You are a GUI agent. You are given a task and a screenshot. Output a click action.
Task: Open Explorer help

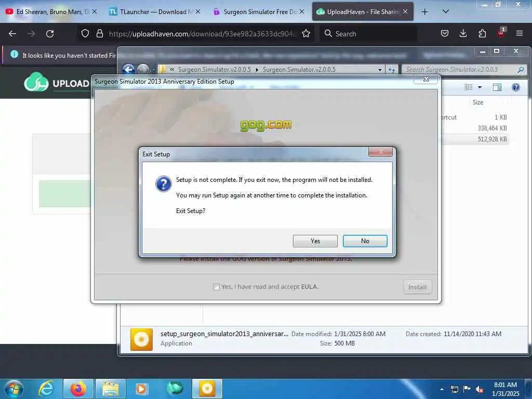516,87
